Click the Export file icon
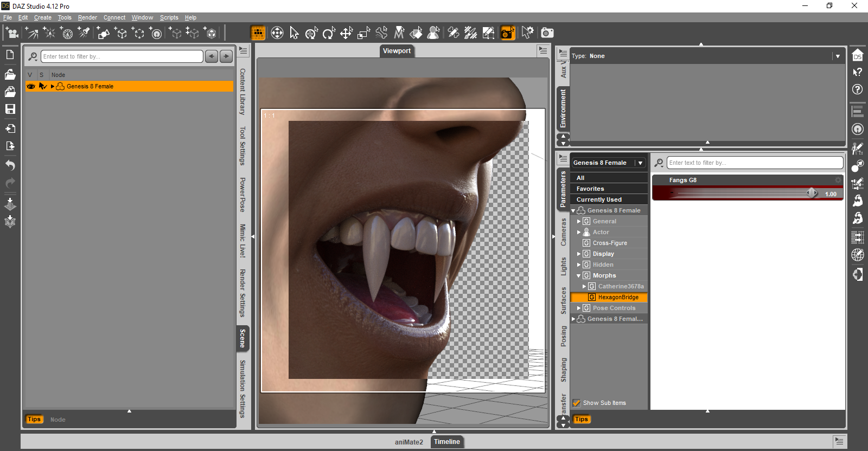This screenshot has height=451, width=868. pyautogui.click(x=10, y=146)
